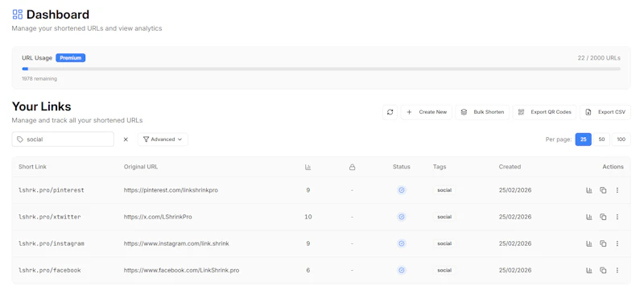Click the click count 10 for xtwitter
The image size is (644, 295).
(308, 217)
